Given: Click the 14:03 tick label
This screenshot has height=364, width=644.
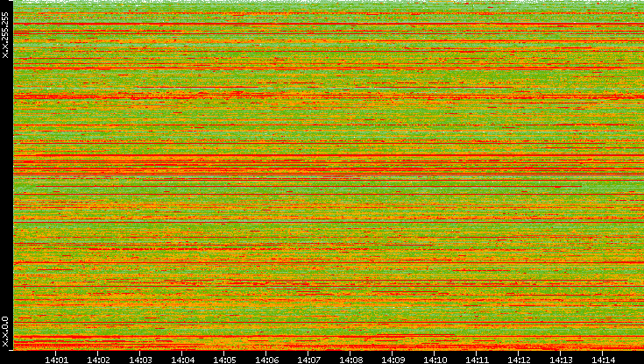Looking at the screenshot, I should [140, 359].
